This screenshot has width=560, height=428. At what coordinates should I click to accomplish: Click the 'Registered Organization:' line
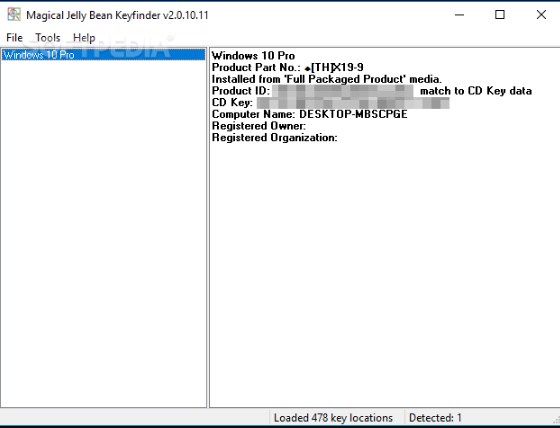(275, 138)
